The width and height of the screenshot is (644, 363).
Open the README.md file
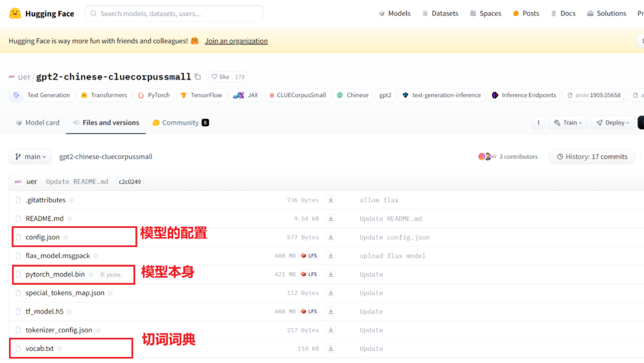44,219
